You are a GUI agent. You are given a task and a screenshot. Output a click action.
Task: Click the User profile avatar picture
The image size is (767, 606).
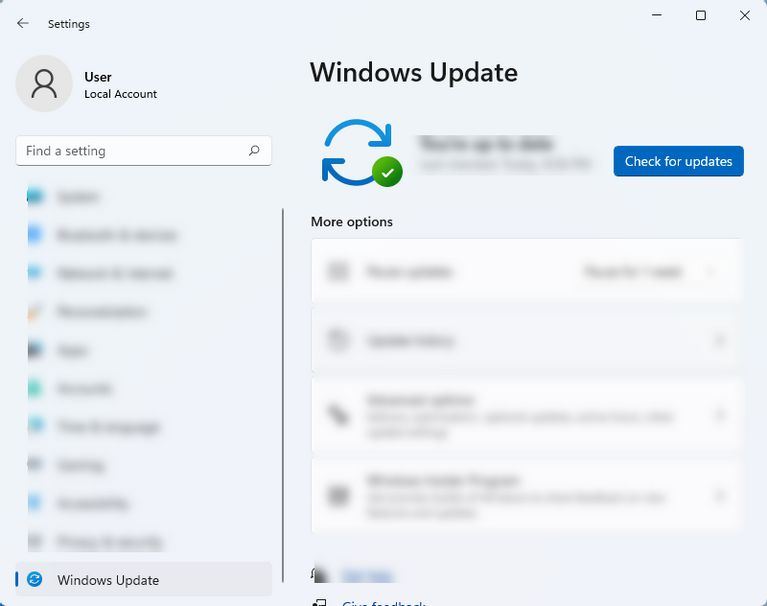pyautogui.click(x=44, y=84)
